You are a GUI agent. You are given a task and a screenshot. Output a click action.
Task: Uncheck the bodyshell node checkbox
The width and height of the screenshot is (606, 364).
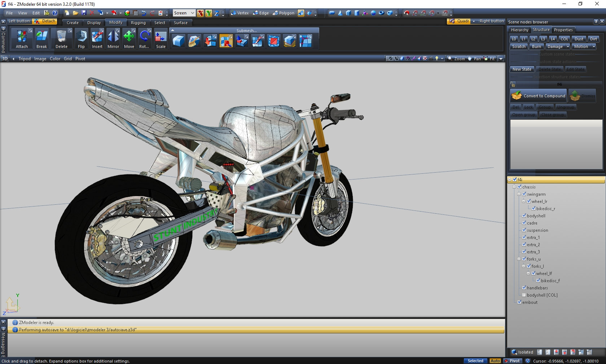click(524, 216)
